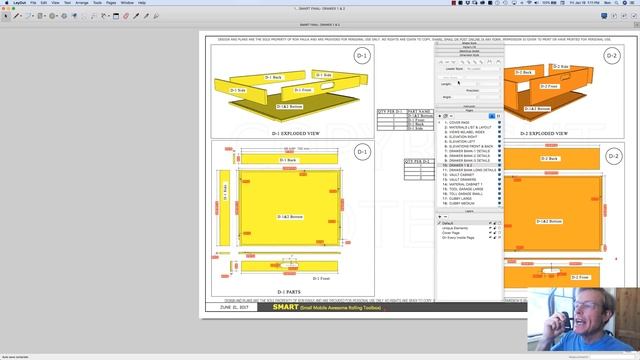Duplicate the selected page in Pages panel

[x=445, y=116]
